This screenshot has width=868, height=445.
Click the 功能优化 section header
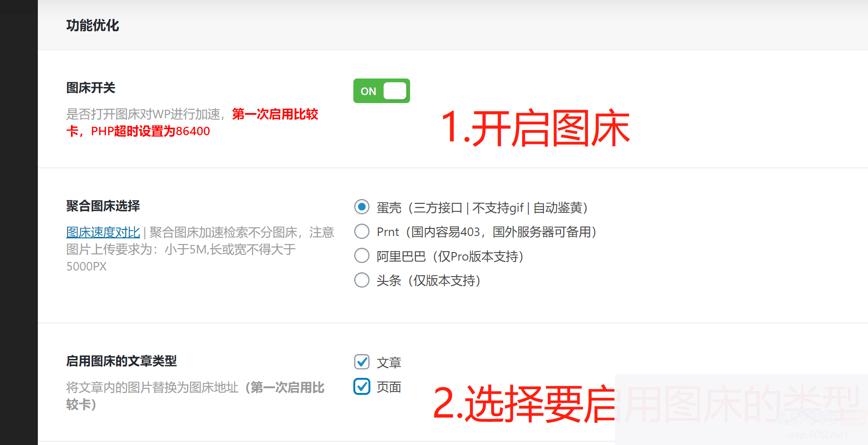pos(93,26)
